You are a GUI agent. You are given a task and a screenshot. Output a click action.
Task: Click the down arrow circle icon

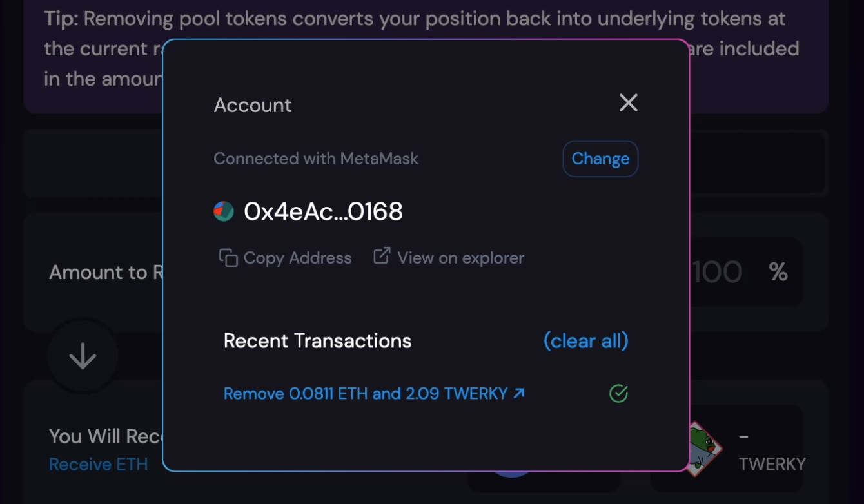point(83,356)
